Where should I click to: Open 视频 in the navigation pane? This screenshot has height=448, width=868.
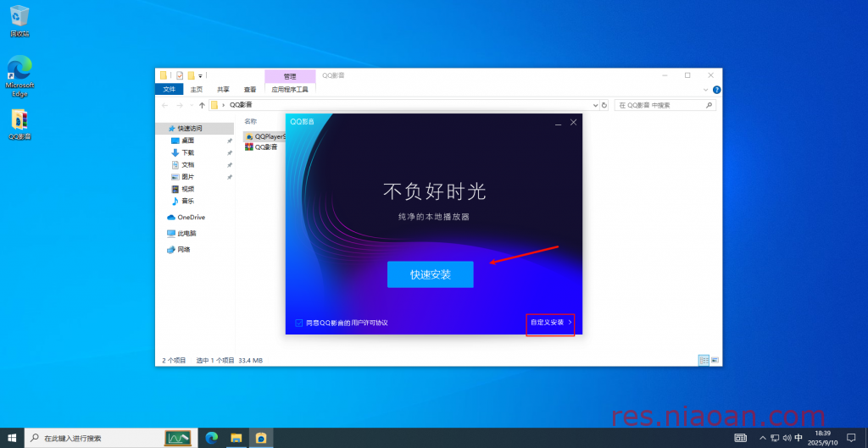click(x=187, y=189)
